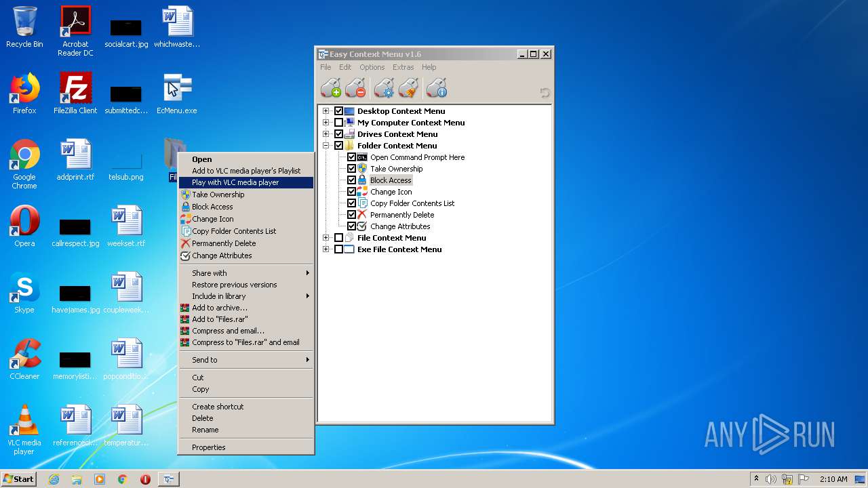The width and height of the screenshot is (868, 488).
Task: Open the Extras menu
Action: click(x=403, y=67)
